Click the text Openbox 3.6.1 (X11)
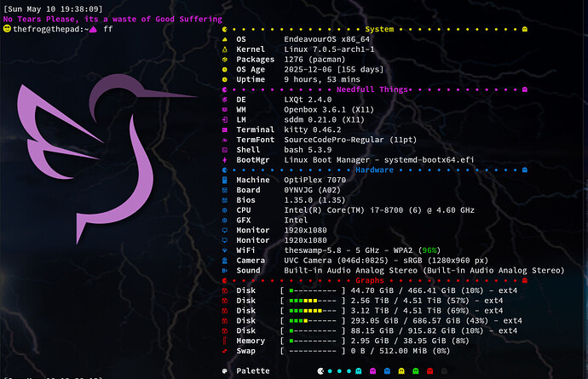The width and height of the screenshot is (588, 379). point(329,110)
